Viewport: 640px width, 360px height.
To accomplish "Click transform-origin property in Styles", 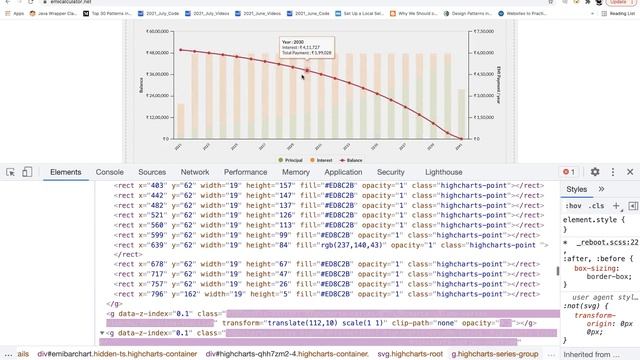I will click(594, 320).
